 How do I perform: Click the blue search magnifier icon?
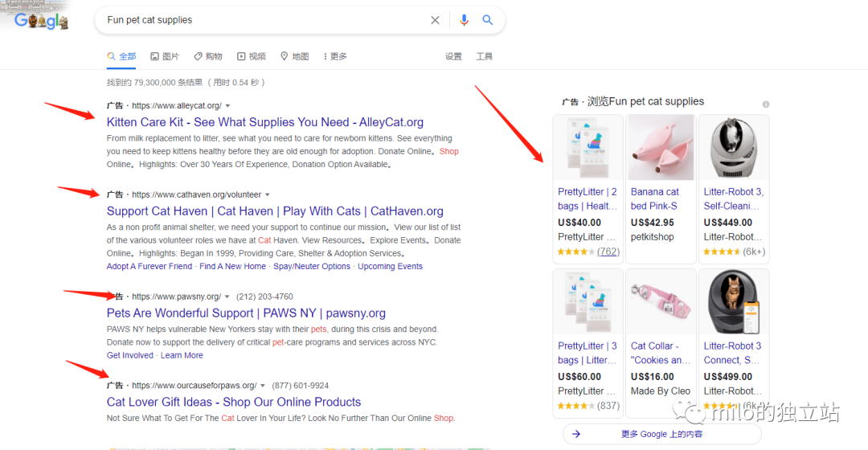click(487, 20)
